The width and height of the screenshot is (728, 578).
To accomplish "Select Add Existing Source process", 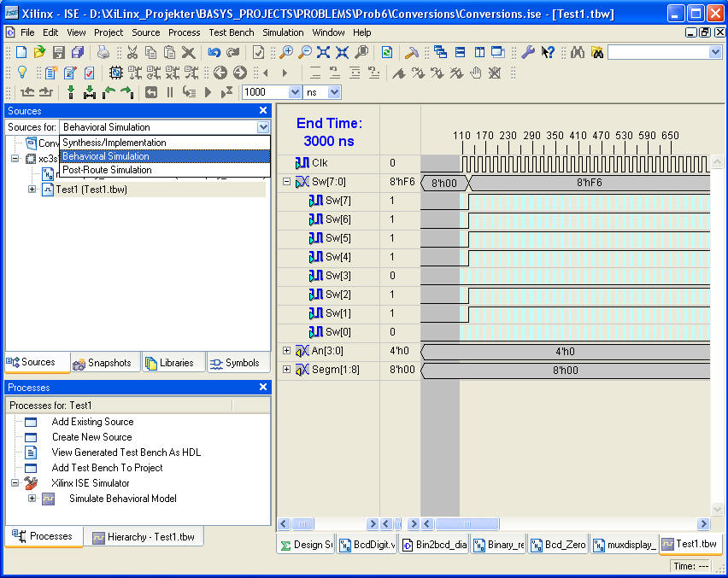I will 93,422.
